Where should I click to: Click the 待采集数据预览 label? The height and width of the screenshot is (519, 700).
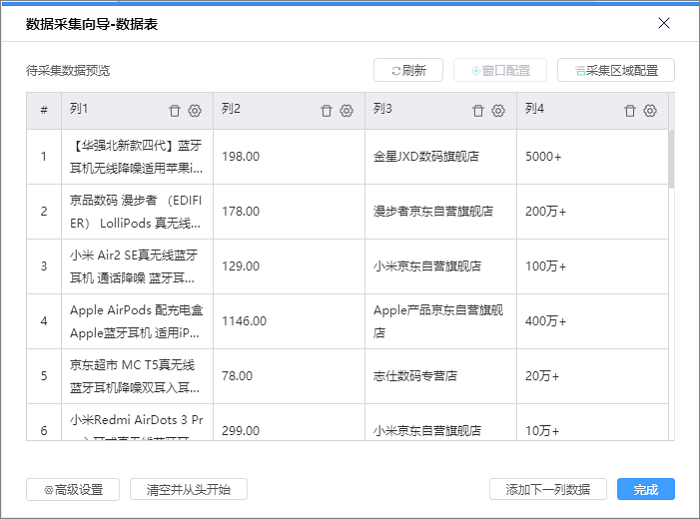click(68, 71)
